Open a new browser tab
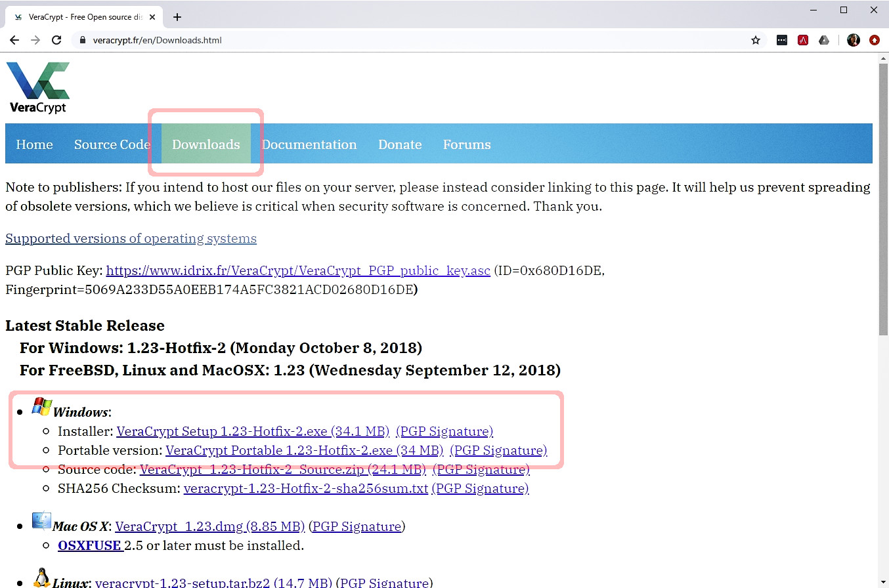Viewport: 889px width, 588px height. [177, 17]
